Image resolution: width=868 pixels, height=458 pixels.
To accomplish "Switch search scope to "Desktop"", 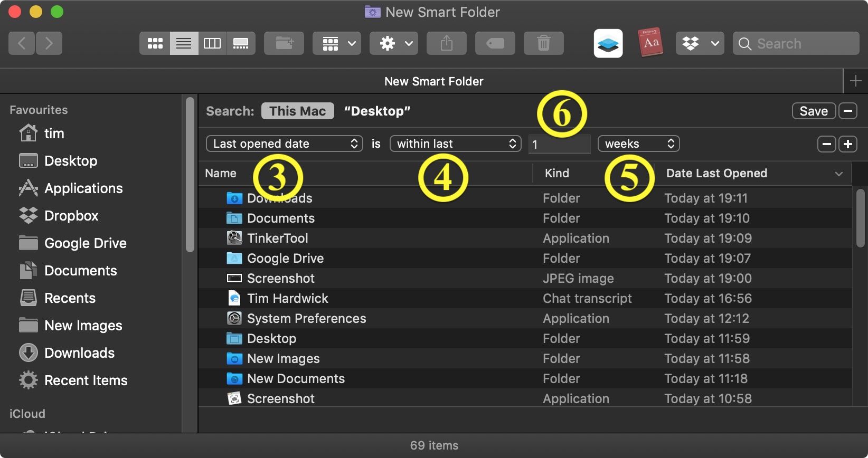I will (x=377, y=111).
